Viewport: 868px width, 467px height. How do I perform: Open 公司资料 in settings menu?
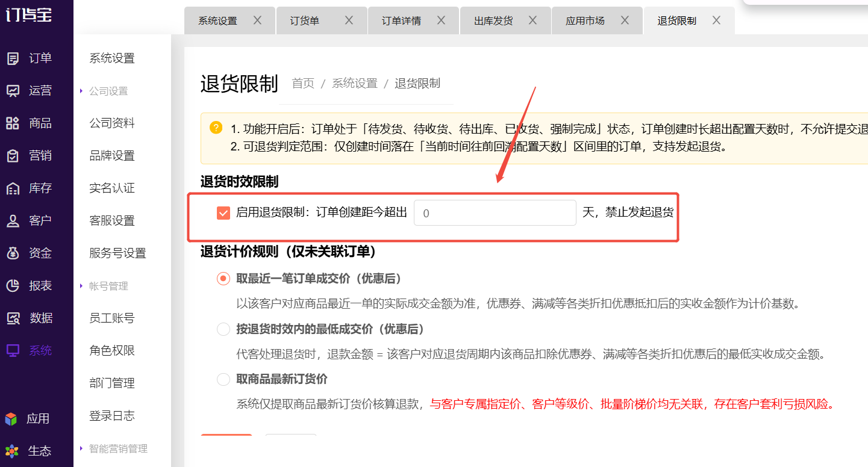[x=112, y=123]
